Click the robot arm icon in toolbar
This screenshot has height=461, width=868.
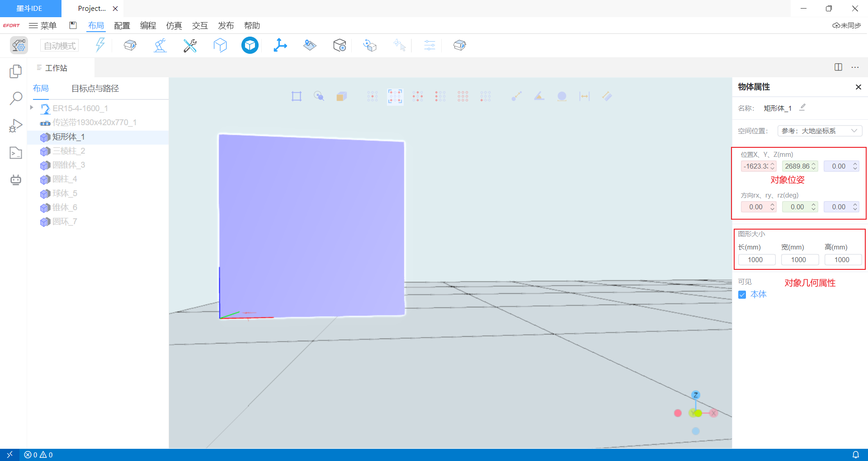coord(160,45)
